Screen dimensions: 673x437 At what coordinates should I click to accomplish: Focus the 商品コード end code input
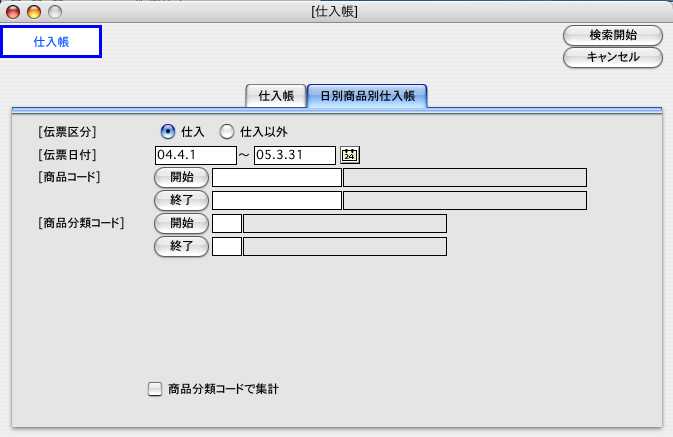(x=277, y=200)
